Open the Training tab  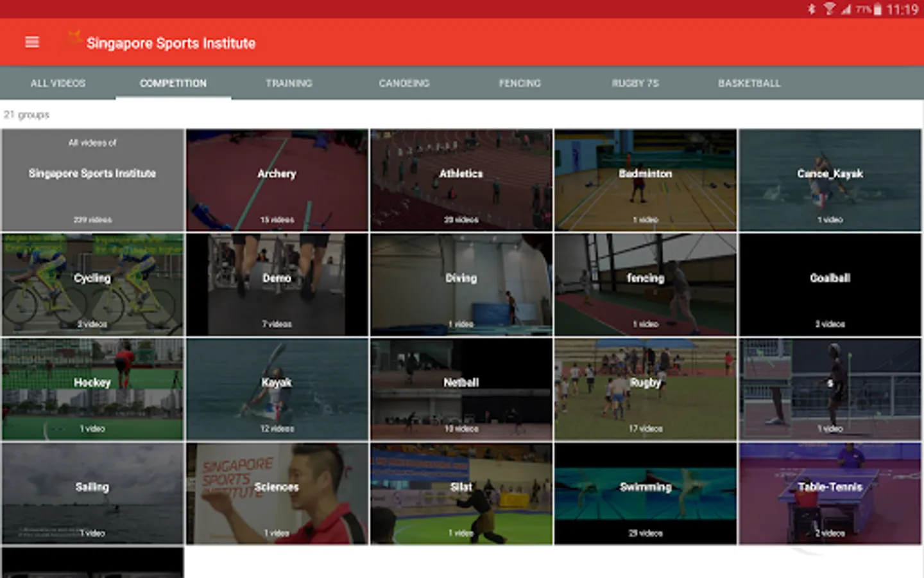[289, 83]
